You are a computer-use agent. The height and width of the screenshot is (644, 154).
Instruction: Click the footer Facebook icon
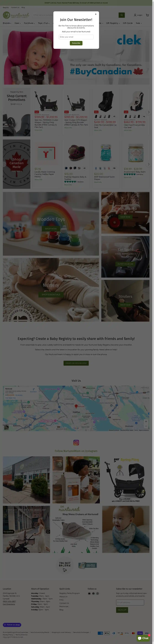point(93,594)
